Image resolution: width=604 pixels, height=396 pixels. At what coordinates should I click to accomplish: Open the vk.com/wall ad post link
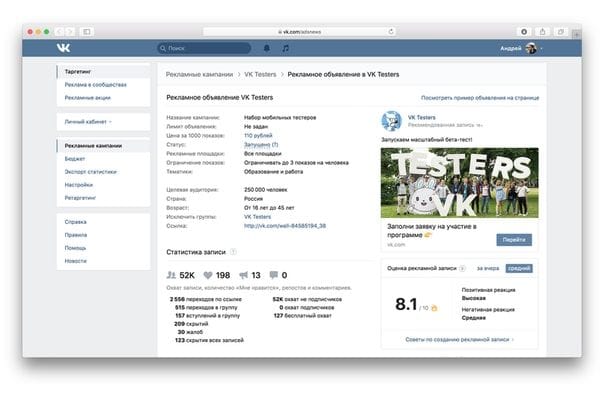(x=285, y=226)
